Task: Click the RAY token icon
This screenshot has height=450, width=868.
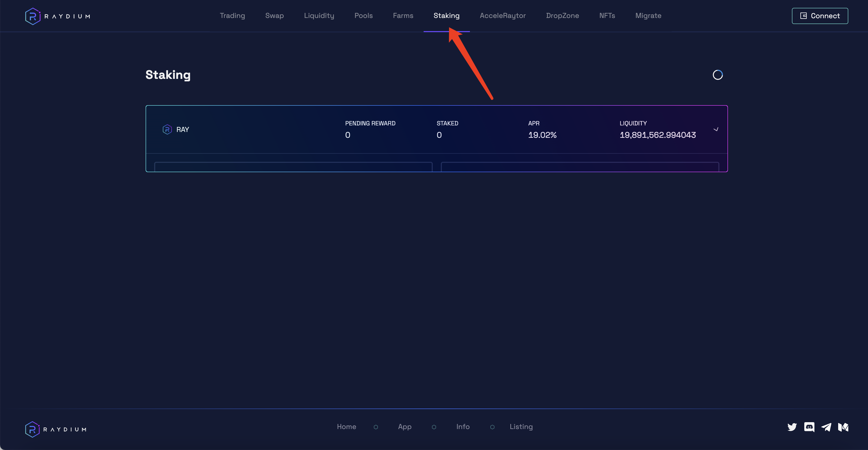Action: point(167,129)
